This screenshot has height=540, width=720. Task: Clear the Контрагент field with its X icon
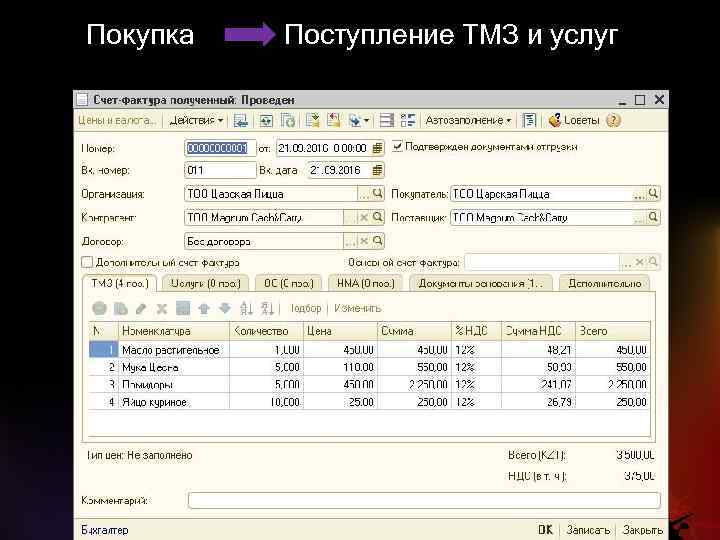coord(364,217)
